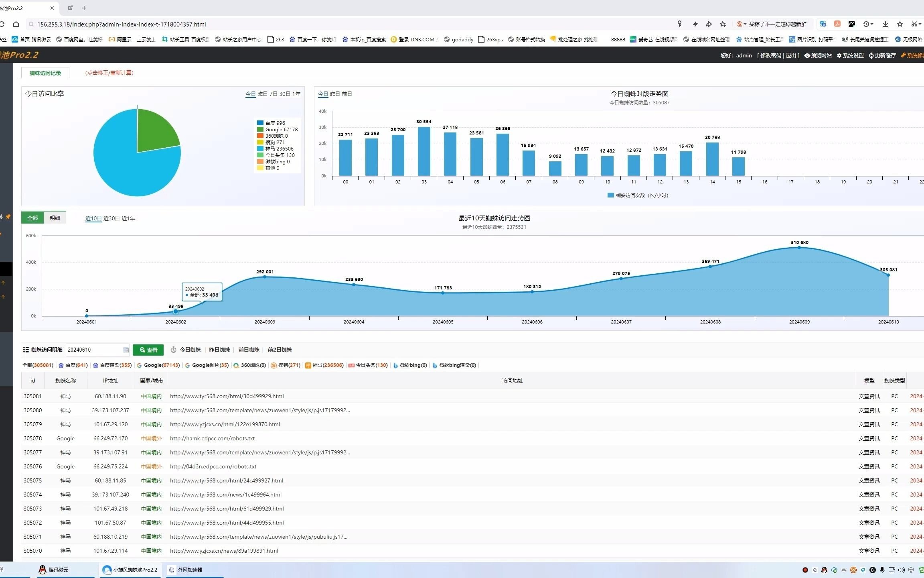Click 点击修正/重新计算 link
Viewport: 924px width, 578px height.
point(109,73)
